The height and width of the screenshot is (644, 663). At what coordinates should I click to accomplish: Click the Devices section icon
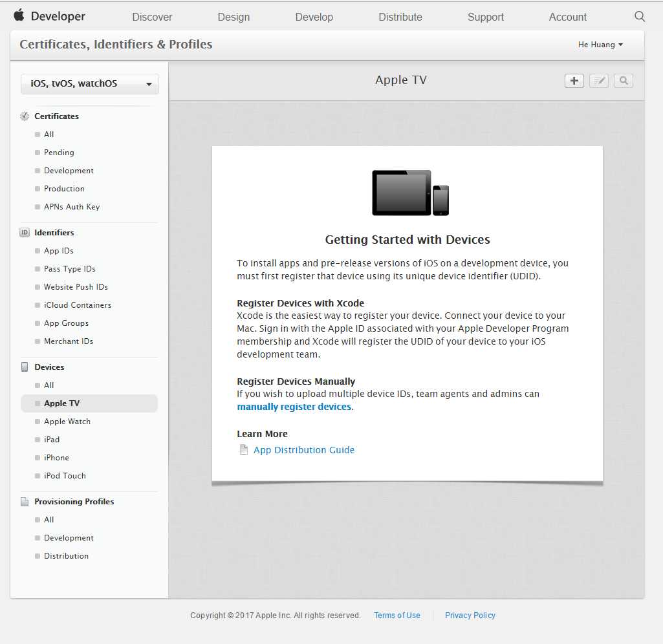point(25,367)
